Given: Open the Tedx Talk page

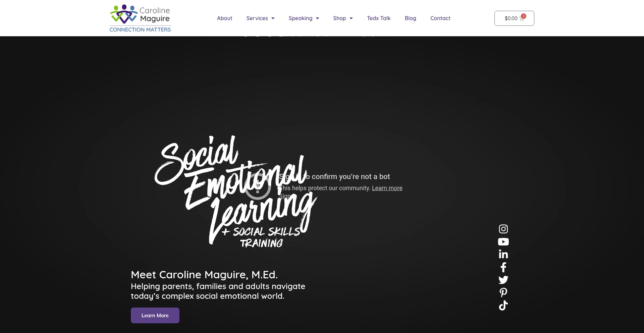Looking at the screenshot, I should click(379, 18).
